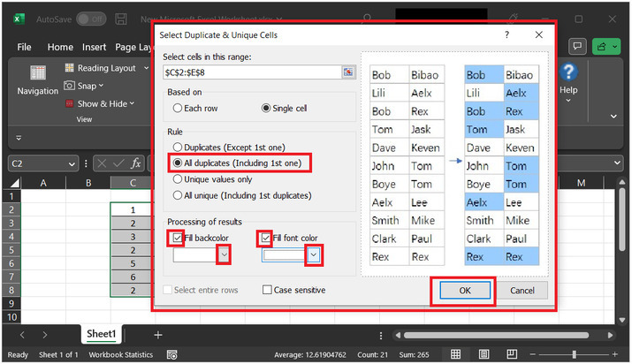Choose Unique values only rule
This screenshot has height=364, width=632.
tap(179, 179)
